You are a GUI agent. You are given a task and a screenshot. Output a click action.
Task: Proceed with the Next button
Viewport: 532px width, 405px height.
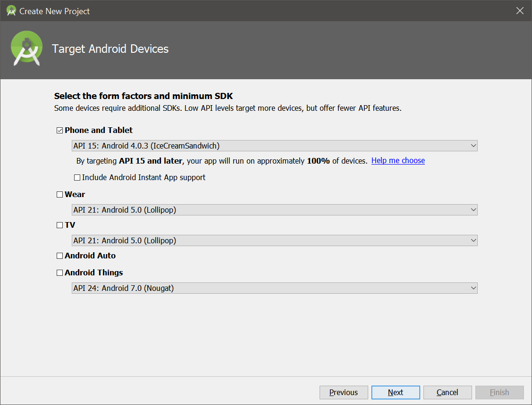point(396,392)
